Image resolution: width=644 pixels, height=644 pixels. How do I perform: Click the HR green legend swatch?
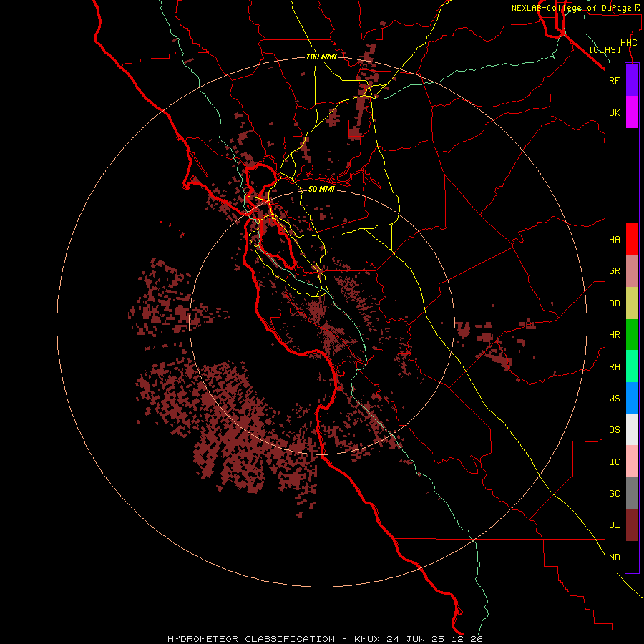coord(632,334)
